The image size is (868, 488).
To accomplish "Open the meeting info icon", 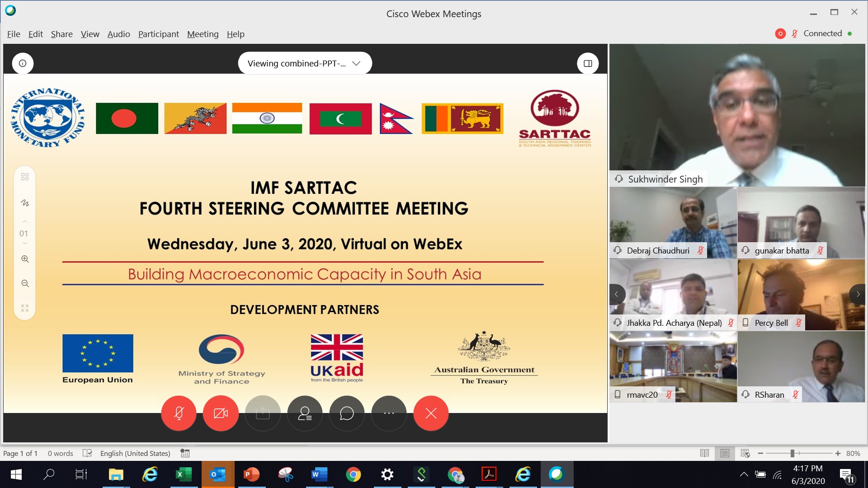I will [23, 63].
